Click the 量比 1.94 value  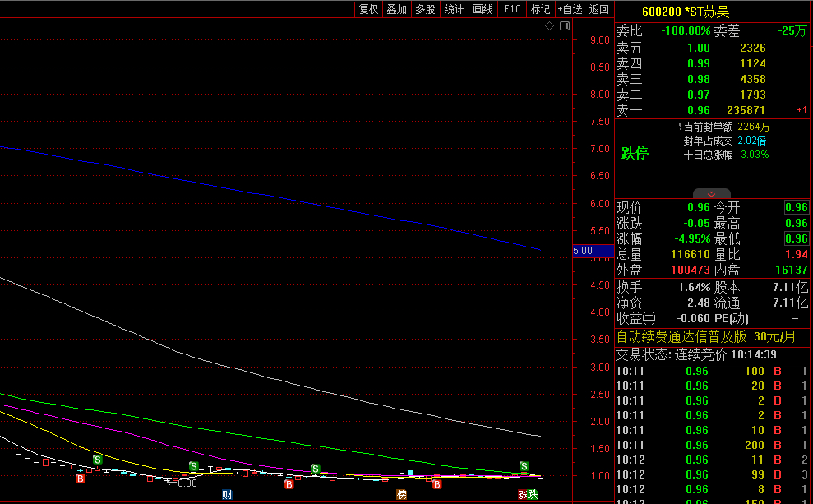(796, 254)
